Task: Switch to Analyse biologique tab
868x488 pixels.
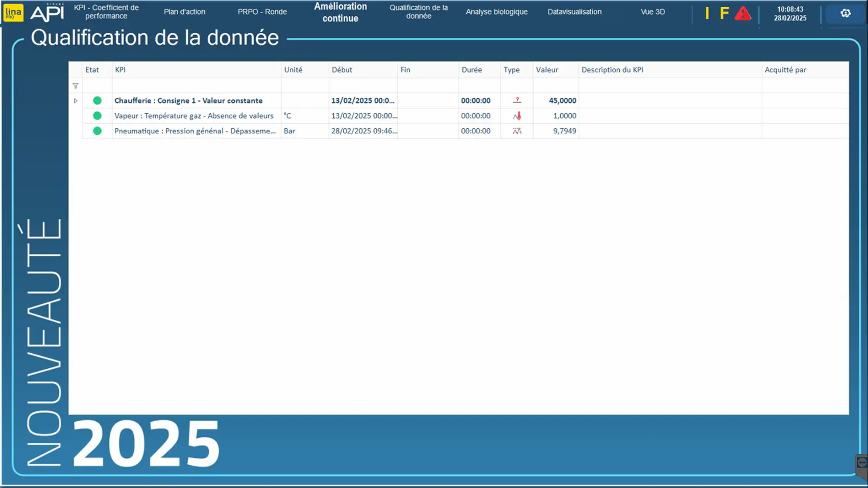Action: pos(496,12)
